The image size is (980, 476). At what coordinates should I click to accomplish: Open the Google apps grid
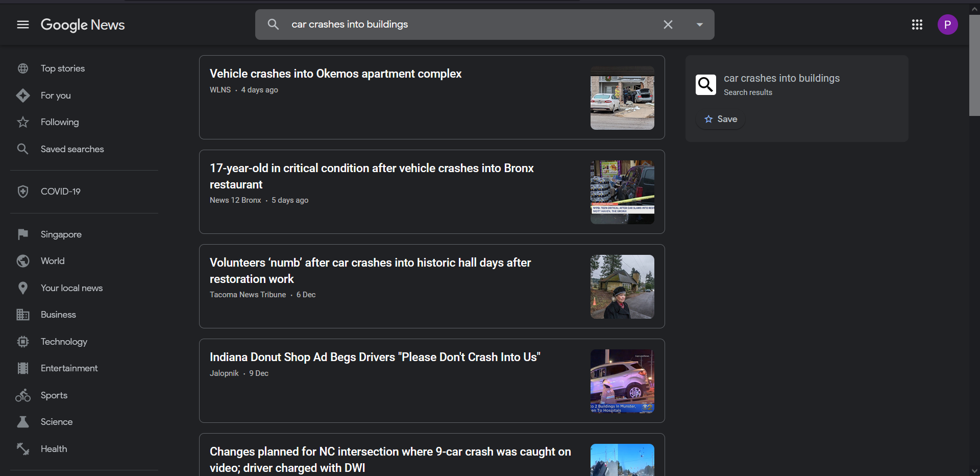pos(917,25)
